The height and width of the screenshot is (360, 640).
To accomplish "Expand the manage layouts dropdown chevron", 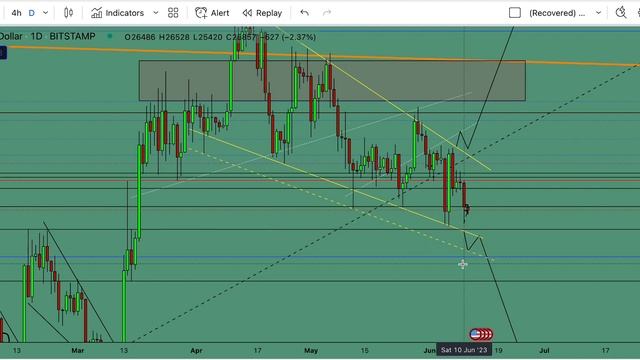I will click(598, 13).
